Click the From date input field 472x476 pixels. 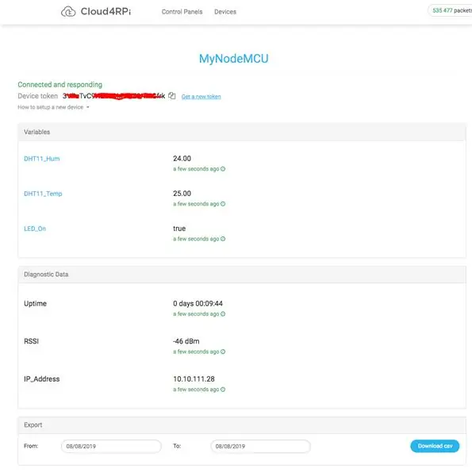click(x=111, y=446)
